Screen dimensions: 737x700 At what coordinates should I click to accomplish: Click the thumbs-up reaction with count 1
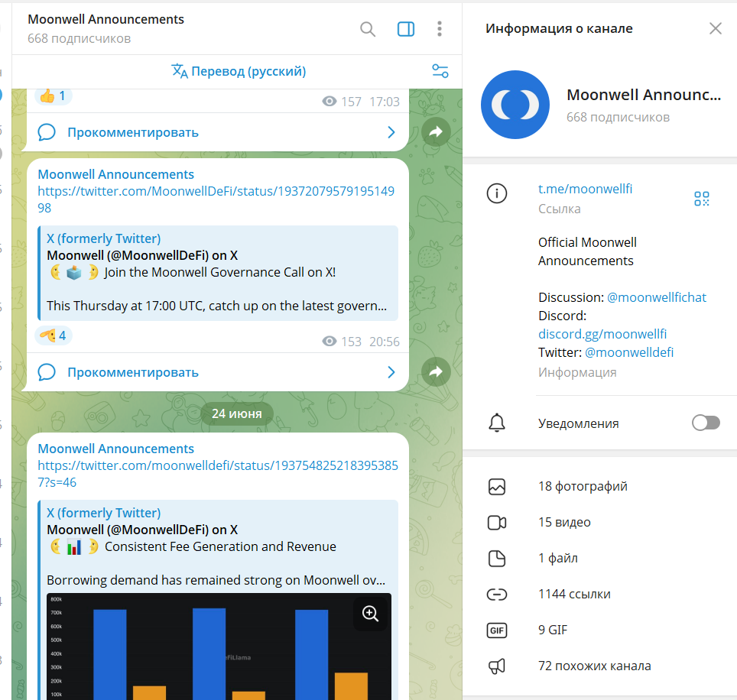[53, 96]
